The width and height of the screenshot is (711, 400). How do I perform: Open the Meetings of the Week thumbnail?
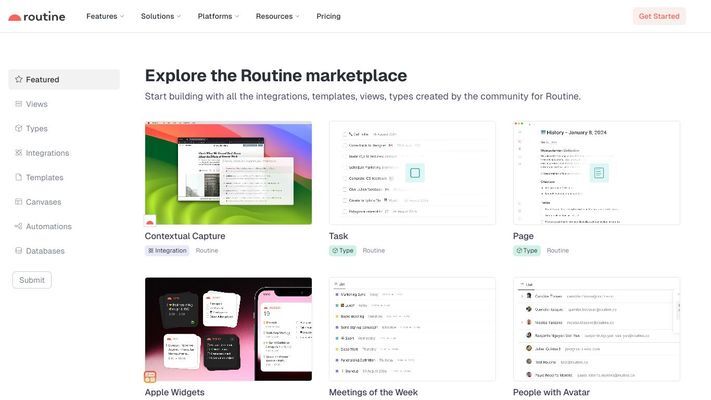[412, 329]
